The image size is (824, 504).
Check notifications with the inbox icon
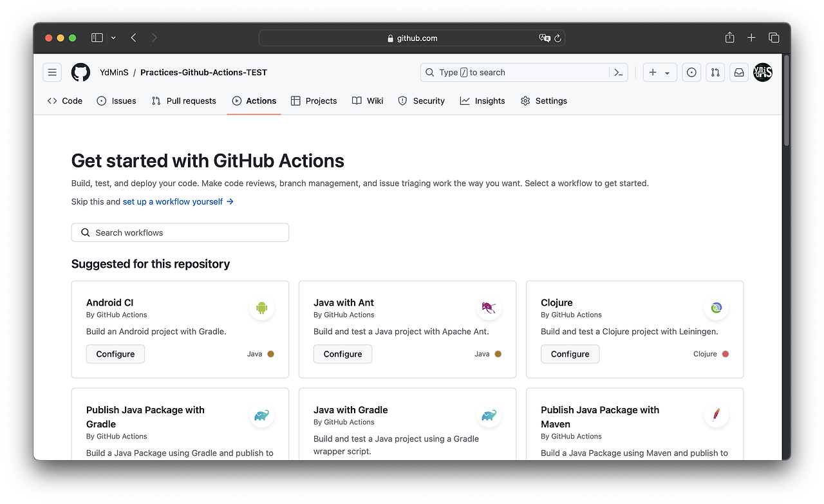738,72
